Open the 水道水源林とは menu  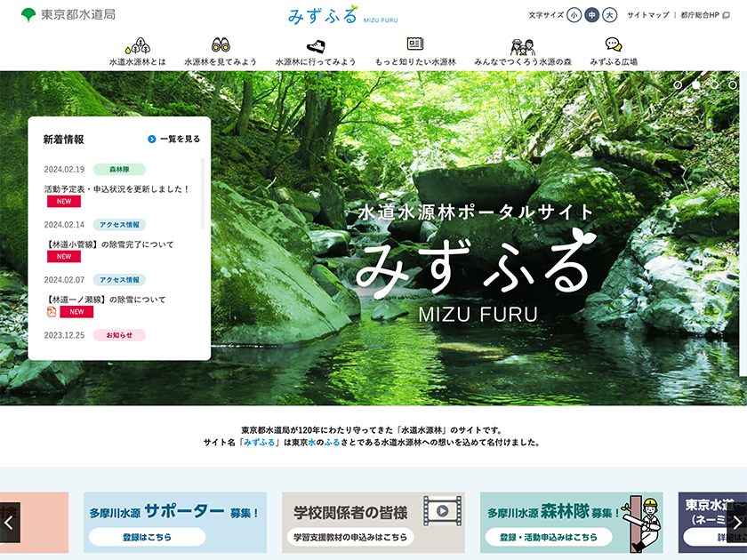pos(138,61)
